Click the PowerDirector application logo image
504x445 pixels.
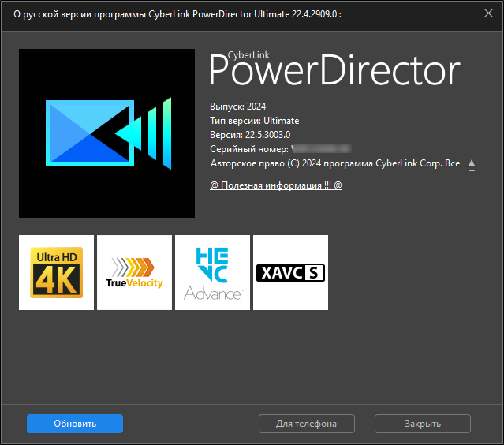tap(106, 133)
